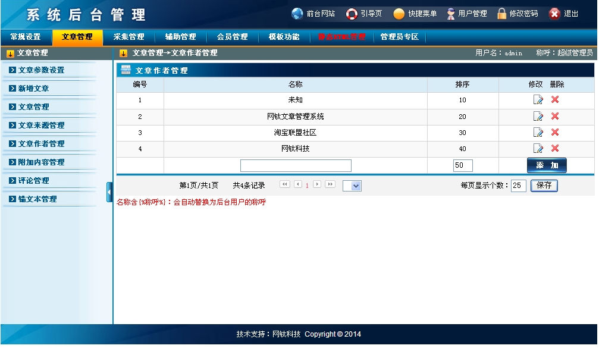The width and height of the screenshot is (599, 364).
Task: Switch to 会员管理 tab
Action: pyautogui.click(x=232, y=37)
